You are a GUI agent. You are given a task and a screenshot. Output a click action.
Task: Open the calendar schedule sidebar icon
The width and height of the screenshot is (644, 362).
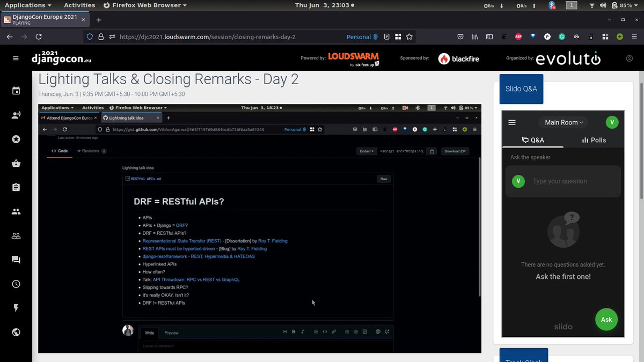tap(16, 91)
